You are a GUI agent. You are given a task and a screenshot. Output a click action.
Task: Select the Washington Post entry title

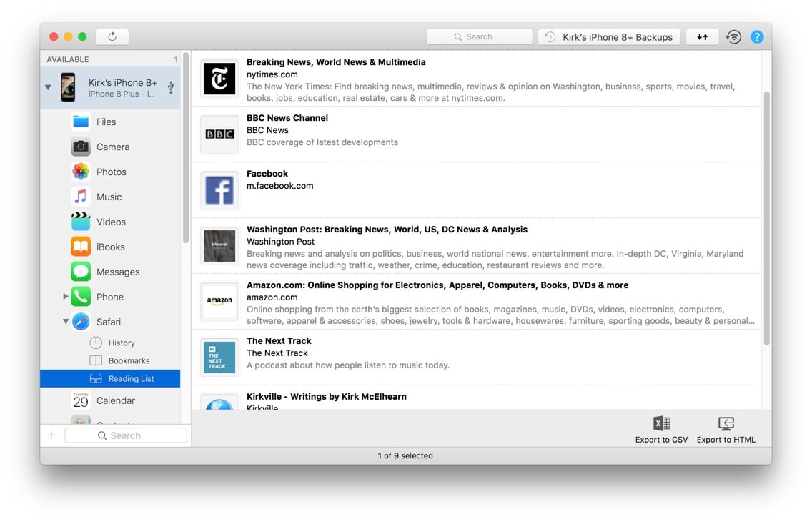(387, 230)
